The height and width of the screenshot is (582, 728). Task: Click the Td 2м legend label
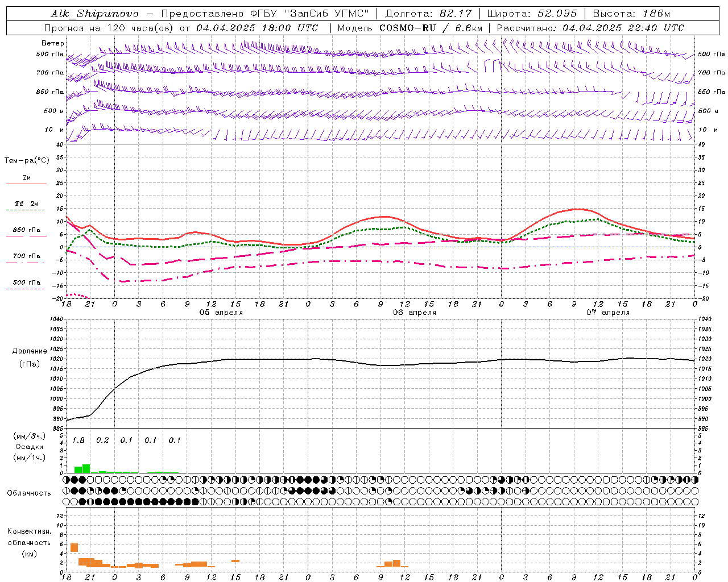pyautogui.click(x=27, y=203)
